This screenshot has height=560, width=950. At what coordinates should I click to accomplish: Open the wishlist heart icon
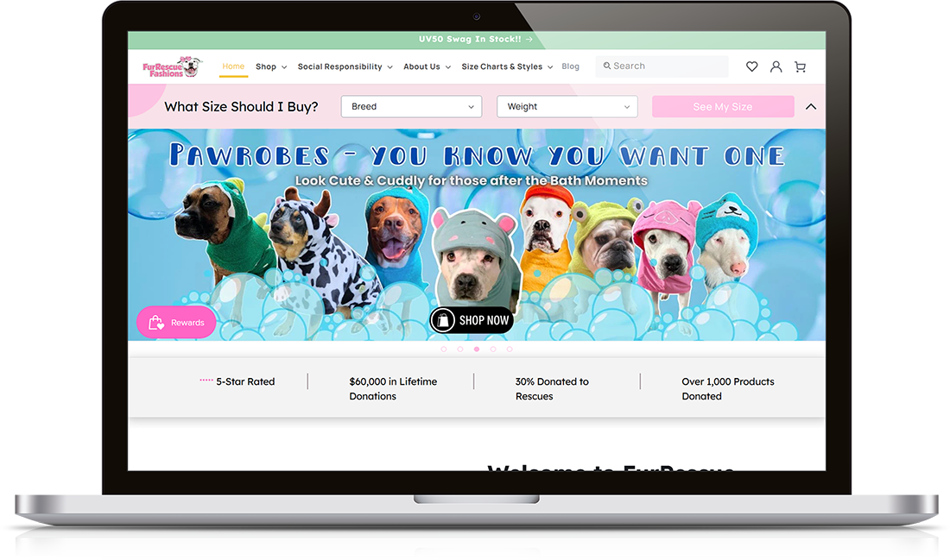[752, 66]
